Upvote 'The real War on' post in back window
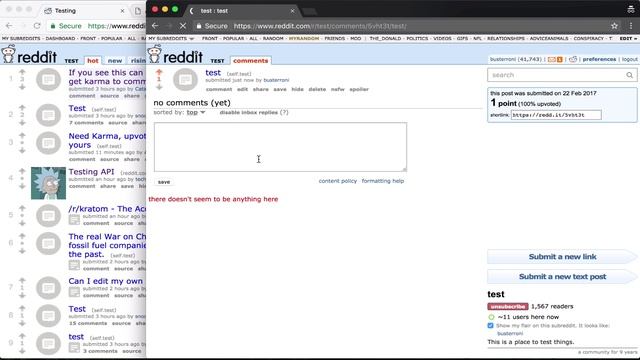 [22, 236]
